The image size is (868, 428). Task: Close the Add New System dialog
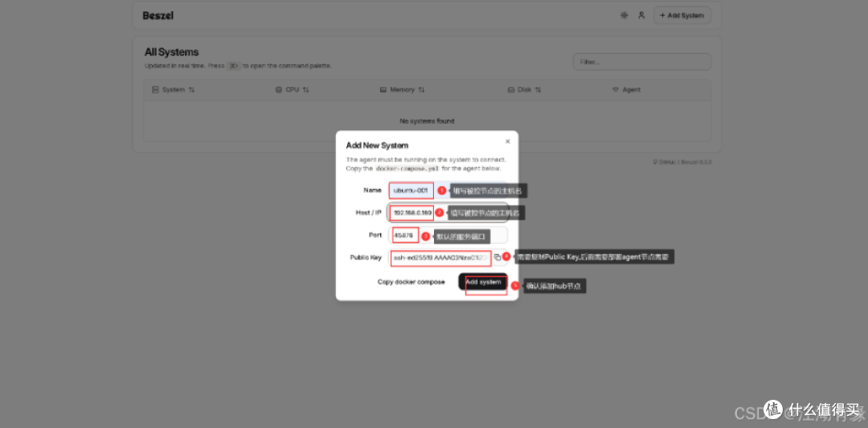point(508,142)
